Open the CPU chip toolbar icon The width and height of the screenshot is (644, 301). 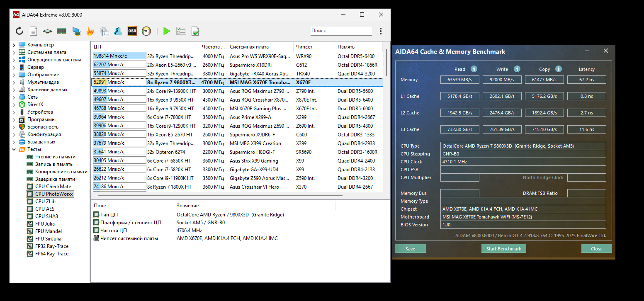[x=47, y=31]
